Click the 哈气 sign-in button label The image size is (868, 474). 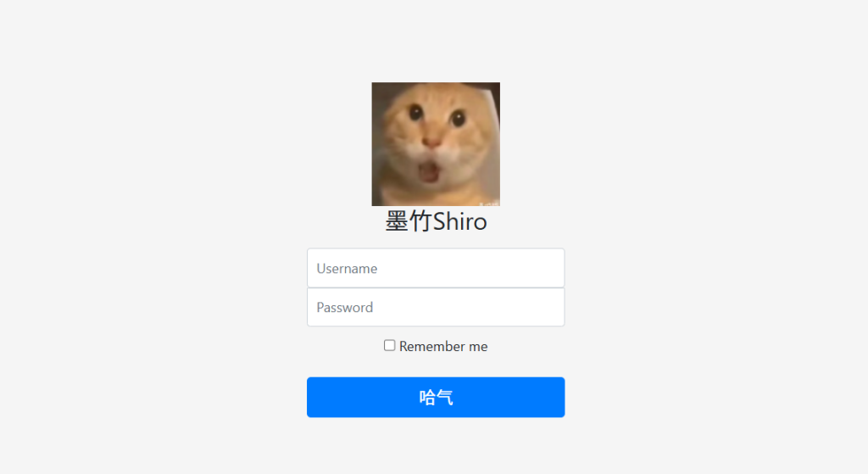436,397
